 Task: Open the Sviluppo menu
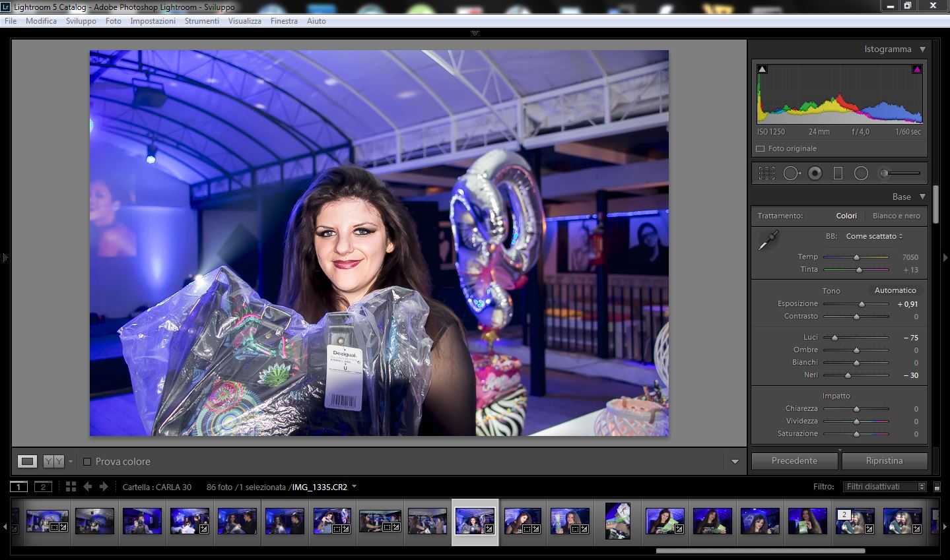coord(81,20)
